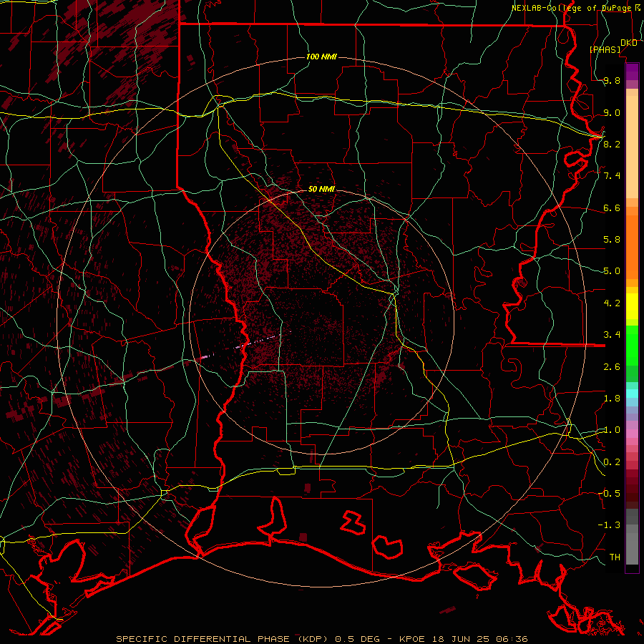Click the 06:36 time in bottom caption
The height and width of the screenshot is (644, 644).
[x=512, y=639]
